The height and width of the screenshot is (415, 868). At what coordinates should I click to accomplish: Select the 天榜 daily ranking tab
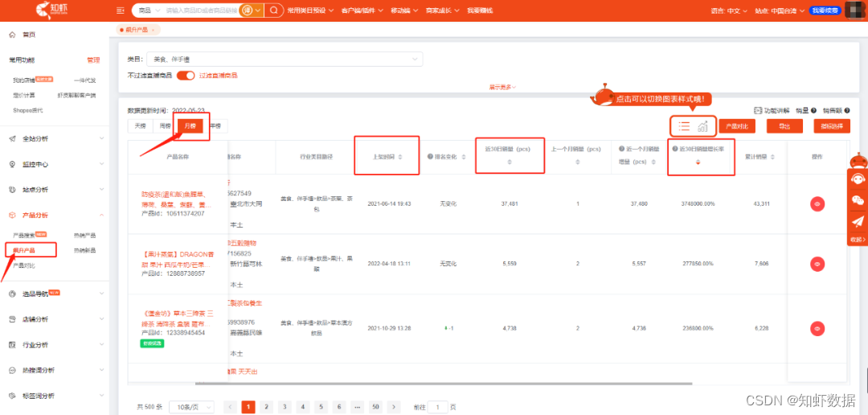coord(140,126)
